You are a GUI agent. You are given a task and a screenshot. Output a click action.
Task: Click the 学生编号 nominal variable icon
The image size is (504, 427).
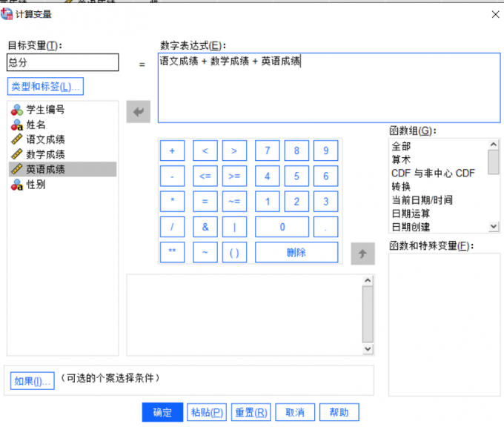coord(17,110)
